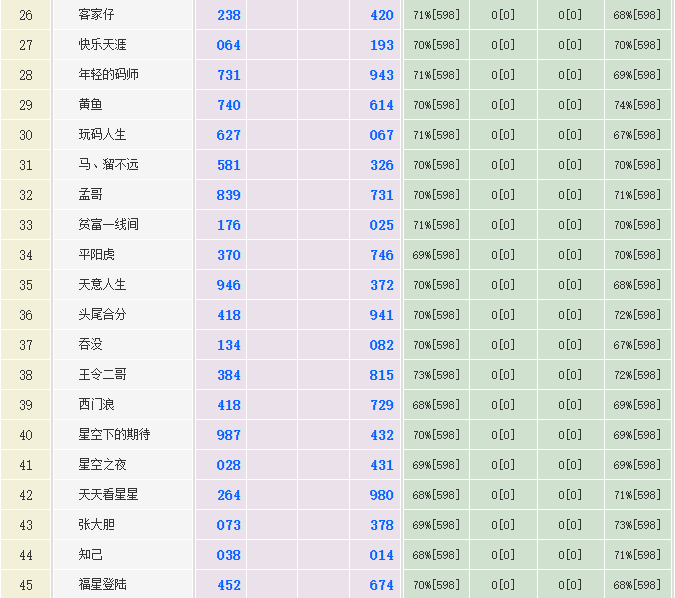675x598 pixels.
Task: Open number 980 in 天天看星星 row
Action: pos(382,495)
